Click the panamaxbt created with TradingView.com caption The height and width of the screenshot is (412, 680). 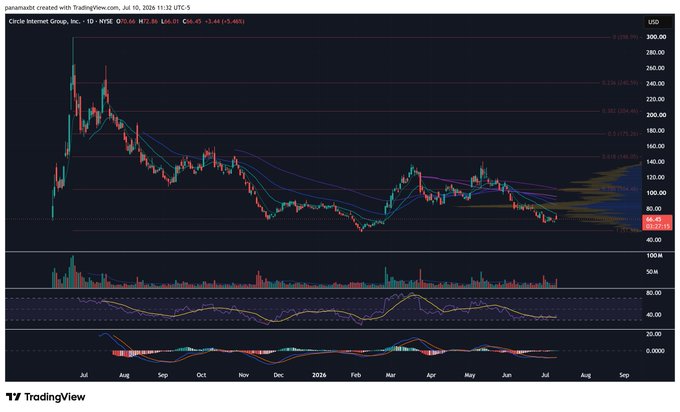pyautogui.click(x=97, y=8)
